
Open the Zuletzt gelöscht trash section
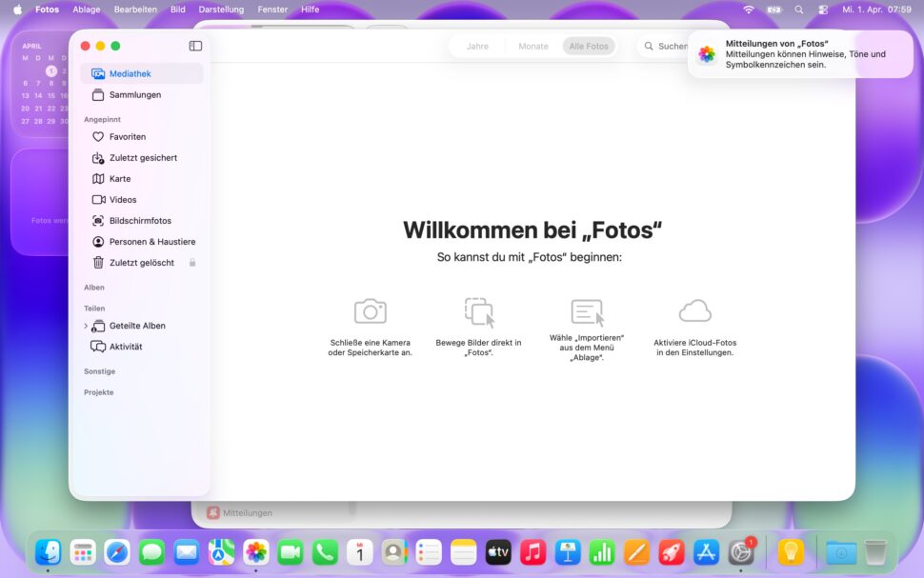[x=140, y=262]
